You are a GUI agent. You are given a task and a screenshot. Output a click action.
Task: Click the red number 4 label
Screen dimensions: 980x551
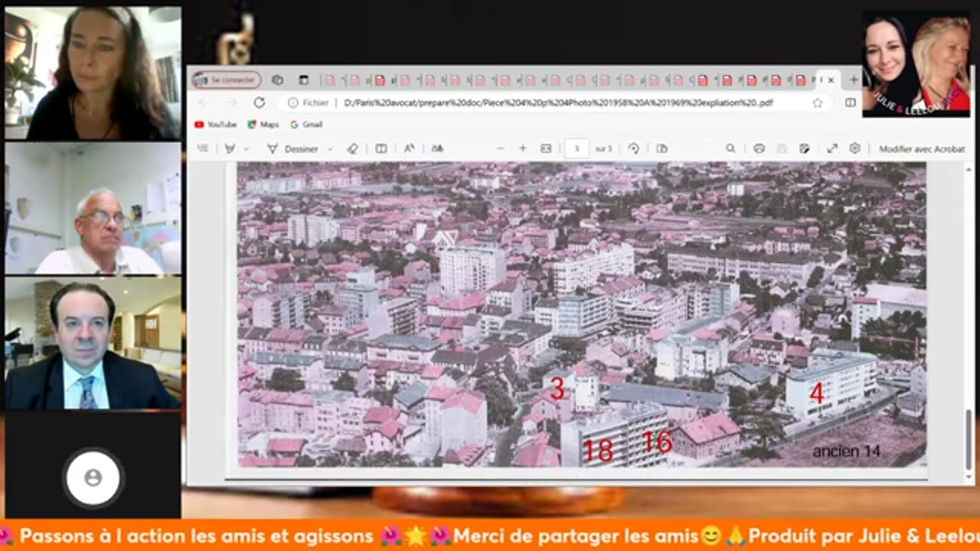pyautogui.click(x=816, y=393)
